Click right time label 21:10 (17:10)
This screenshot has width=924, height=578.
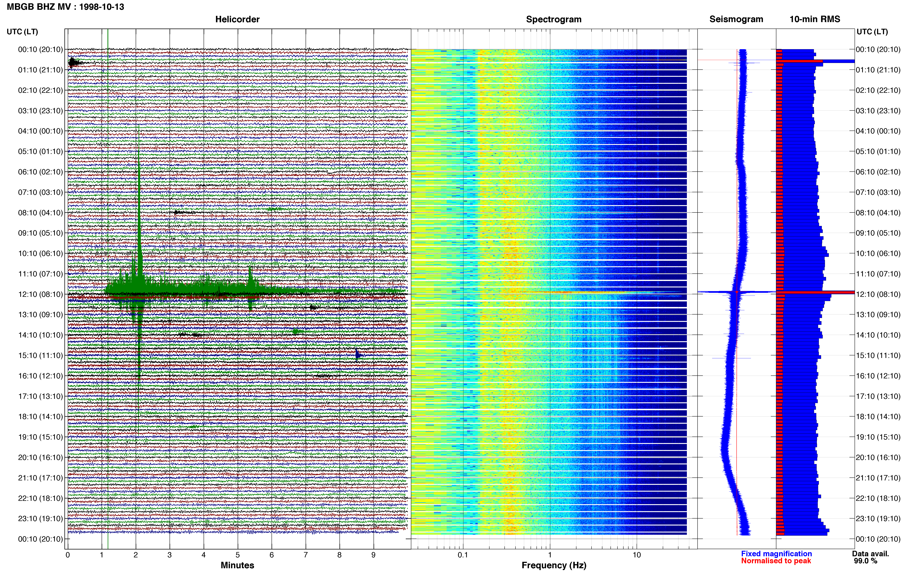(x=878, y=477)
